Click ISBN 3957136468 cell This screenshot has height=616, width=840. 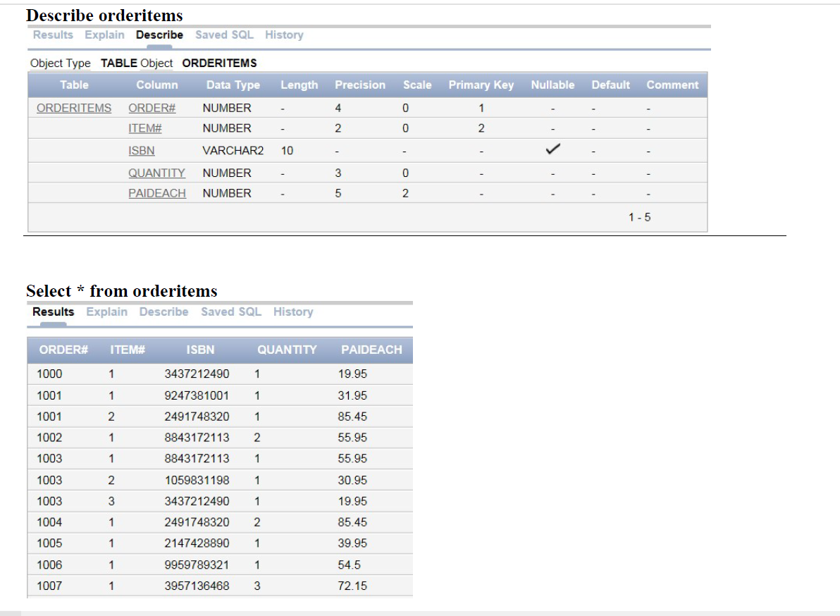[x=197, y=586]
